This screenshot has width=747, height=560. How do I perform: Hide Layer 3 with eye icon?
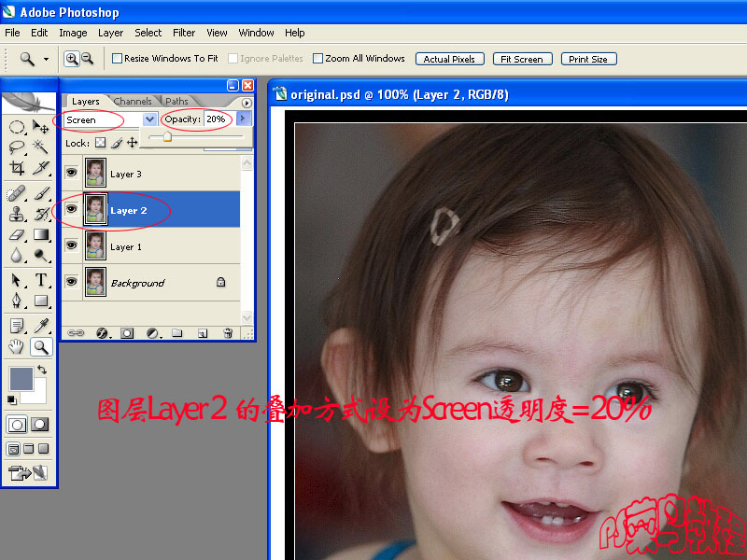tap(72, 173)
